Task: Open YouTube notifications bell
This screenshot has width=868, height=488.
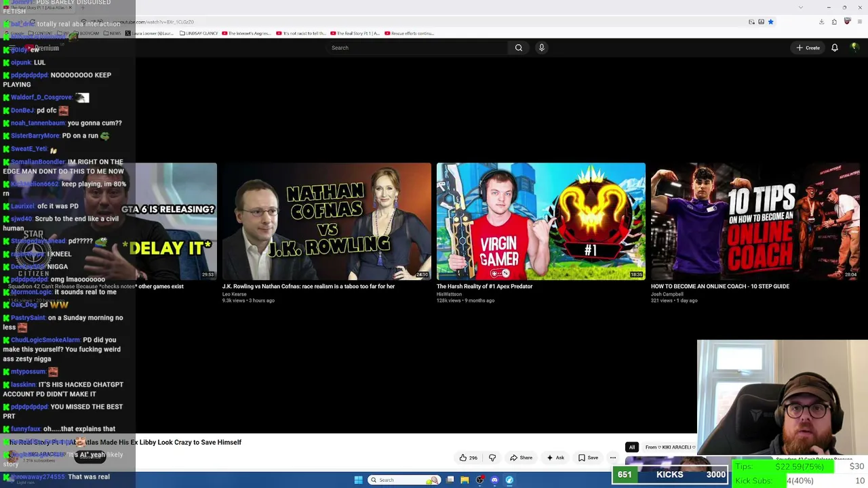Action: [x=835, y=47]
